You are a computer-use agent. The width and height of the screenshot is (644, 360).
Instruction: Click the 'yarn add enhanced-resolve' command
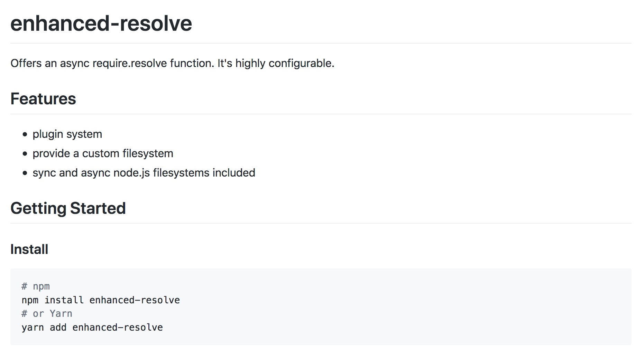click(92, 327)
